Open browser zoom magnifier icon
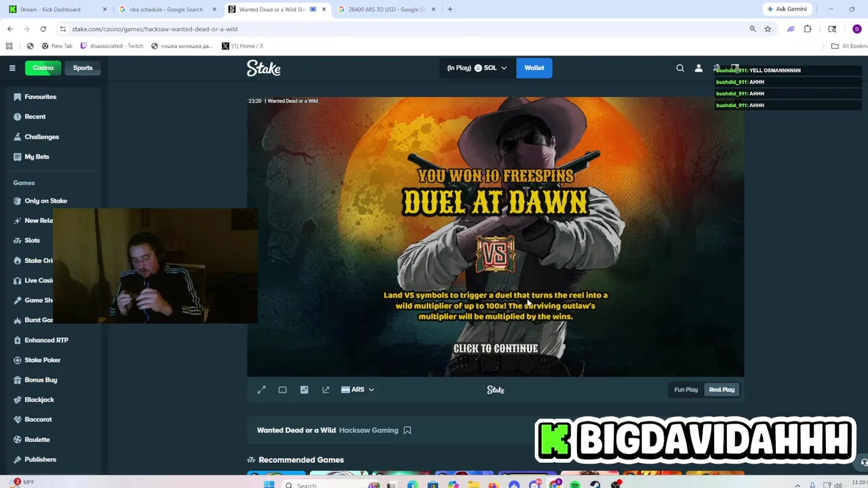The width and height of the screenshot is (868, 488). pos(753,29)
